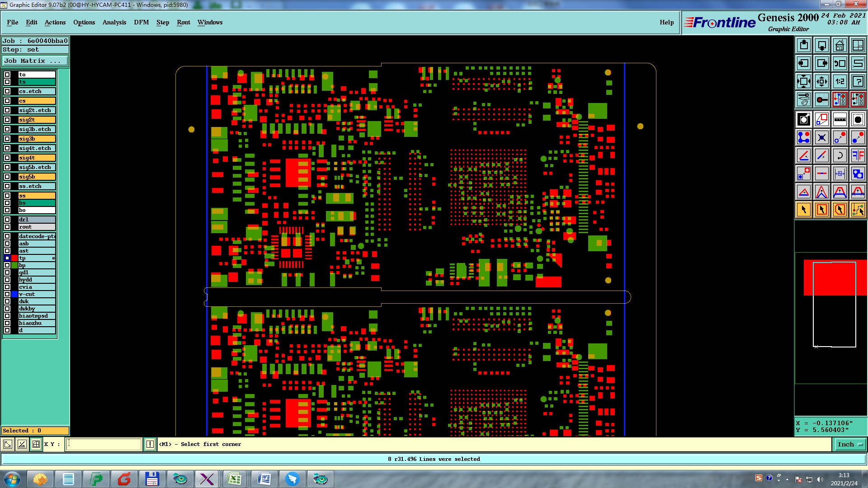
Task: Open the Inch units dropdown
Action: click(x=849, y=444)
